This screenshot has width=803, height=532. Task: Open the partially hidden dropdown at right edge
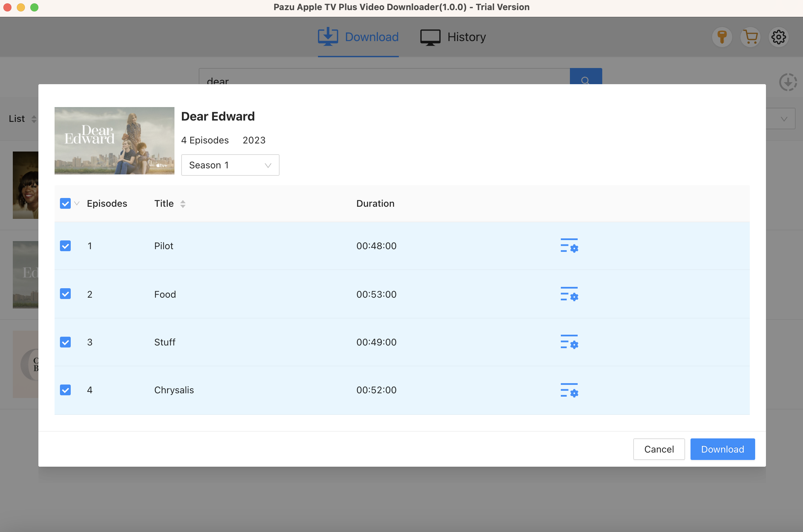(x=780, y=119)
